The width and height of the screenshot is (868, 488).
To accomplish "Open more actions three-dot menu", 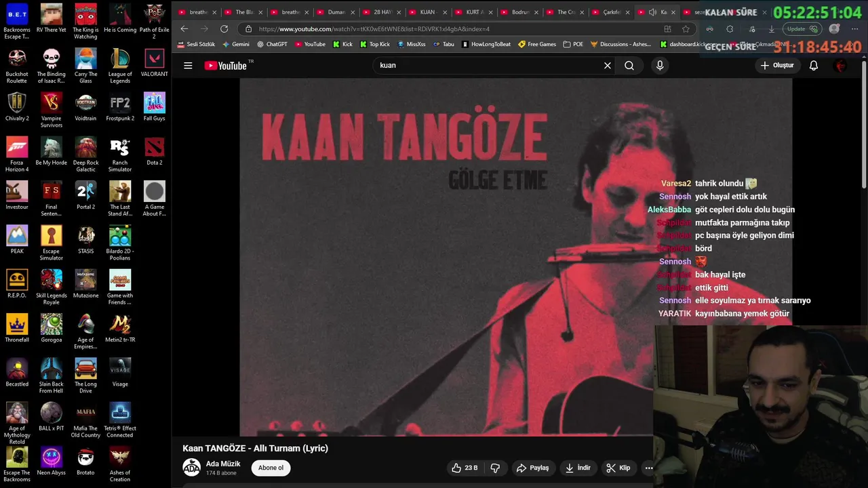I will [648, 468].
